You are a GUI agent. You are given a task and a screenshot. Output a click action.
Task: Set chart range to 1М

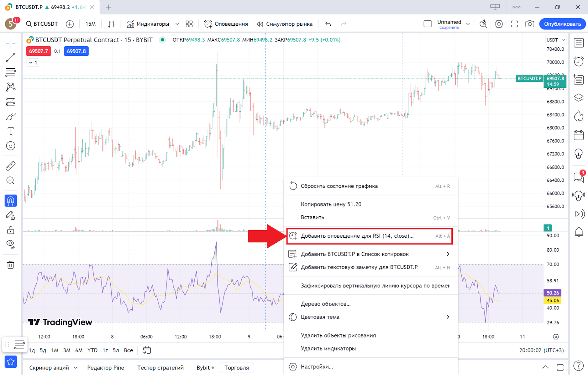(55, 350)
